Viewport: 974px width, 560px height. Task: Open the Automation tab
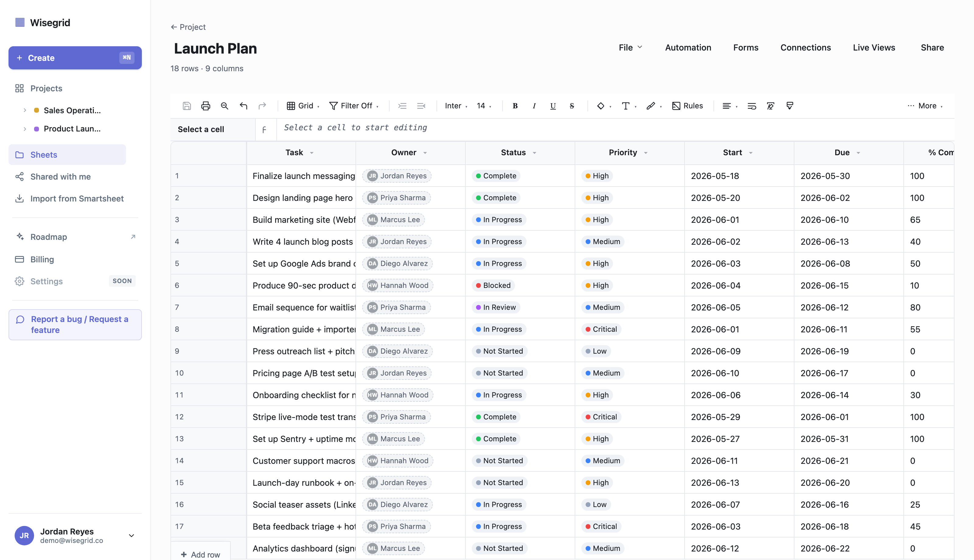coord(688,47)
